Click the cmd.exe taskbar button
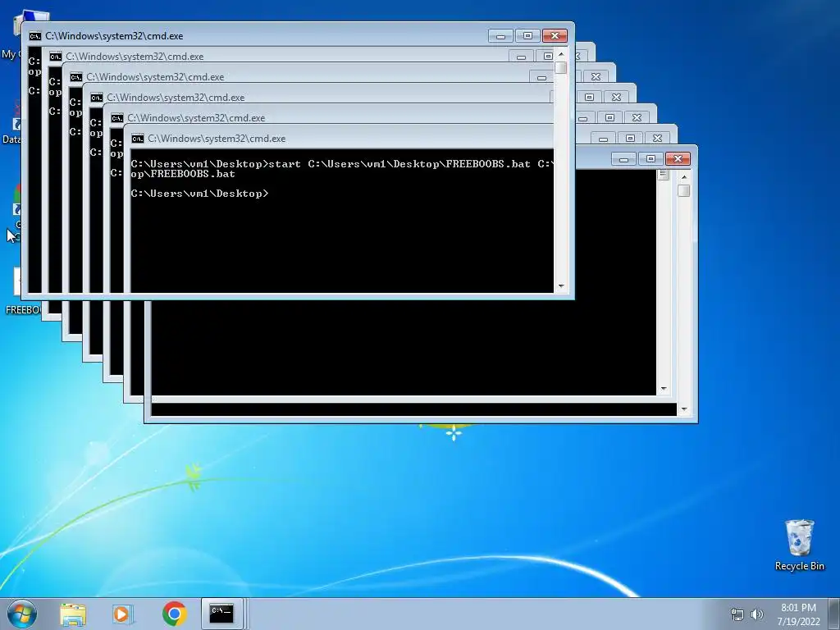Image resolution: width=840 pixels, height=630 pixels. [221, 614]
